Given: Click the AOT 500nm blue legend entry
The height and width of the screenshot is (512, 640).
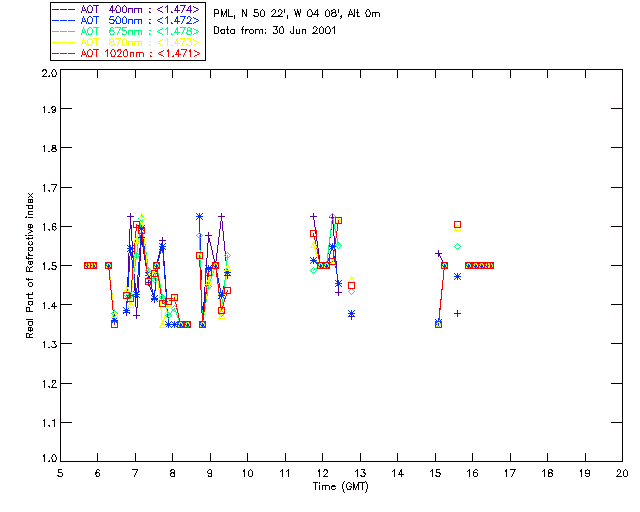Looking at the screenshot, I should point(127,20).
